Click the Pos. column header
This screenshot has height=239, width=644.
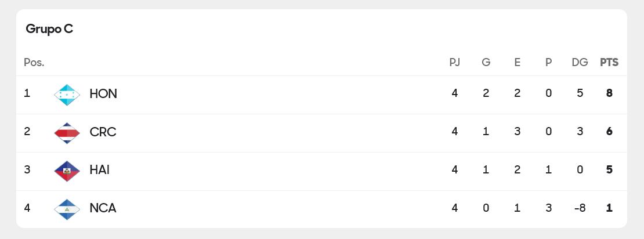pyautogui.click(x=34, y=62)
